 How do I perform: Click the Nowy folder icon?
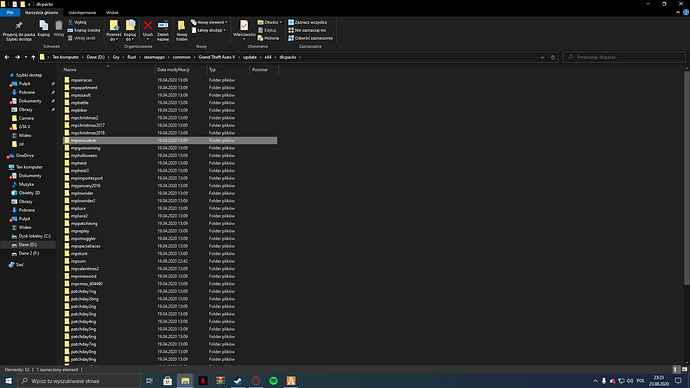[x=181, y=26]
